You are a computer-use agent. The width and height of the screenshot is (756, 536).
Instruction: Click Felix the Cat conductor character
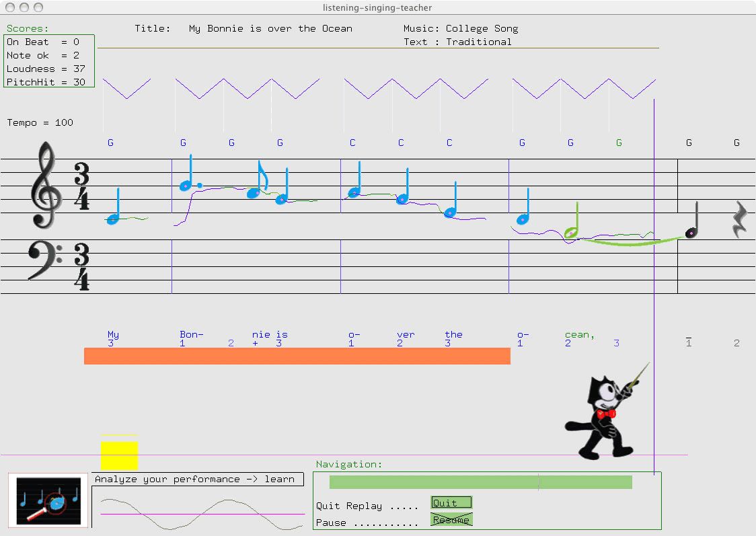click(x=602, y=414)
